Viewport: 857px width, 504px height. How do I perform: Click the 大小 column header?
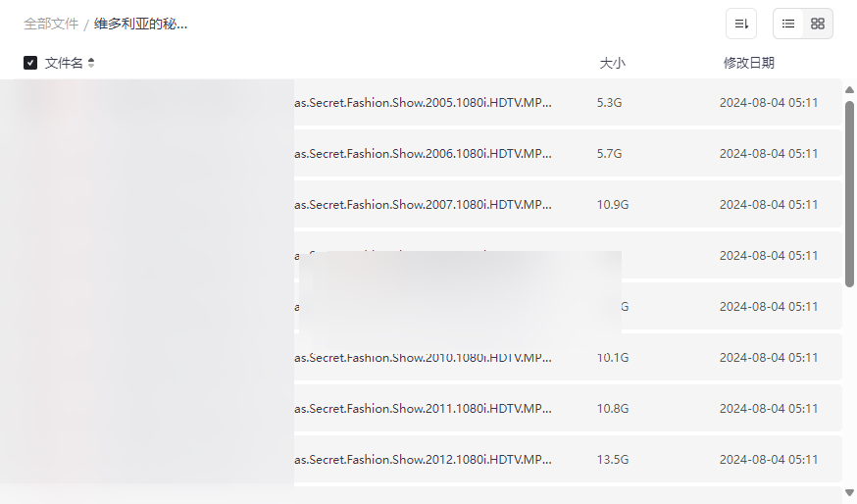coord(612,63)
